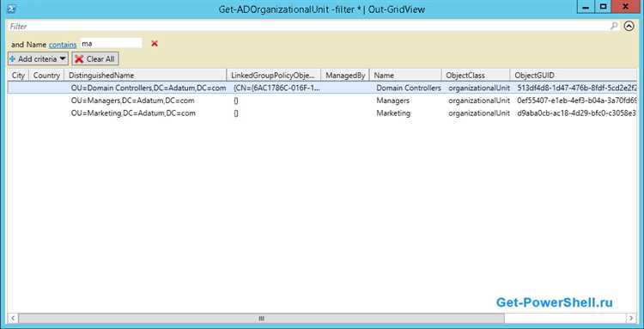Click the 'Marketing' Name cell
The width and height of the screenshot is (644, 329).
coord(393,113)
